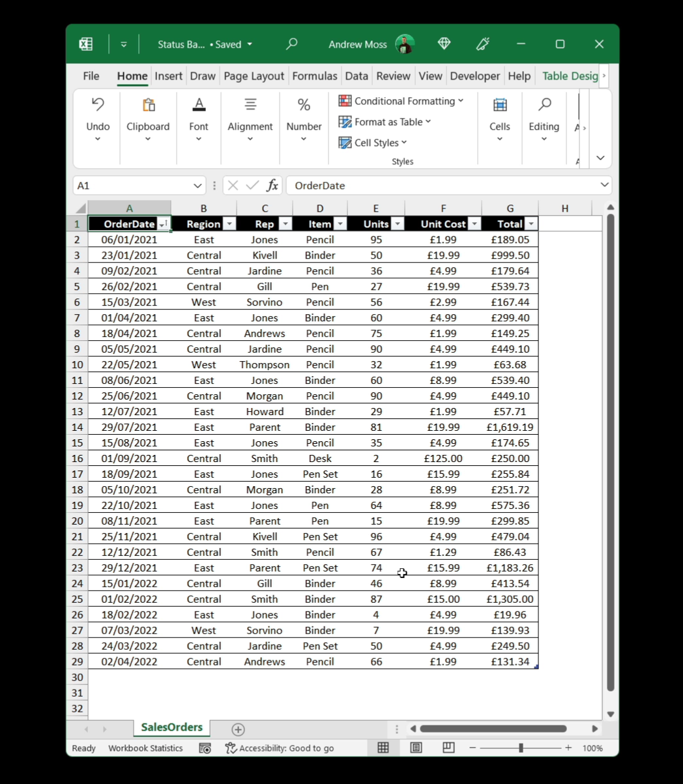683x784 pixels.
Task: Switch to Page Layout view
Action: coord(416,748)
